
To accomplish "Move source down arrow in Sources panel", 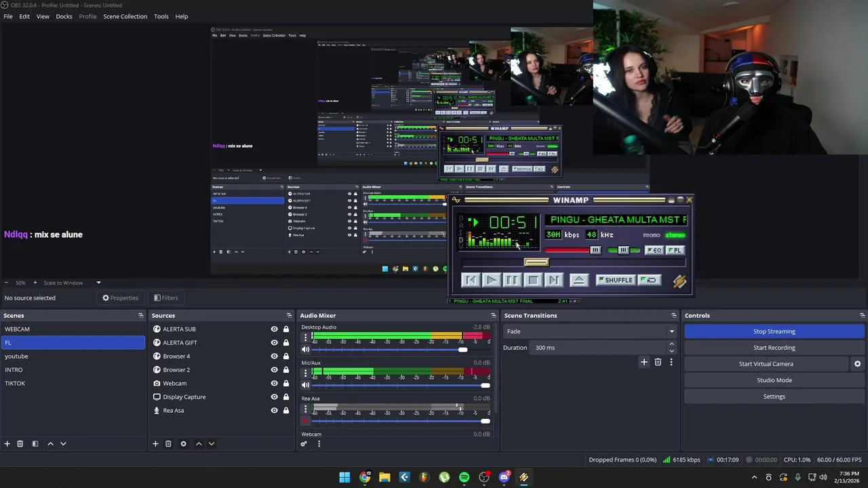I will [x=212, y=444].
